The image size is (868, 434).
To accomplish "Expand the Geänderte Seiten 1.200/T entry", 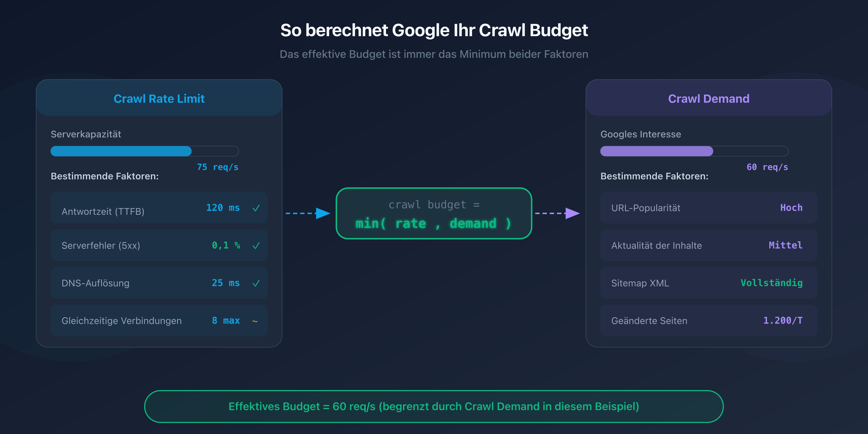I will click(708, 321).
